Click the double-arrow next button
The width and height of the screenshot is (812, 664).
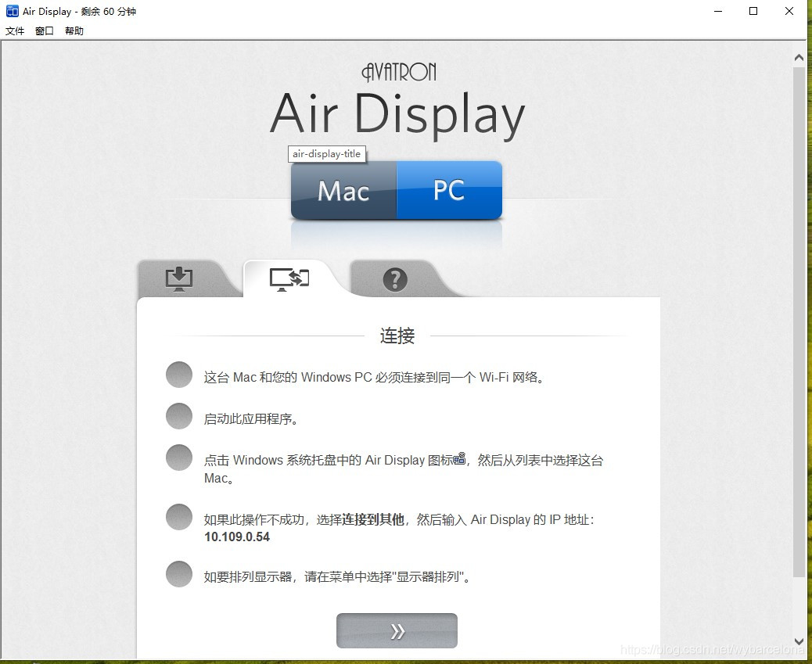(397, 631)
